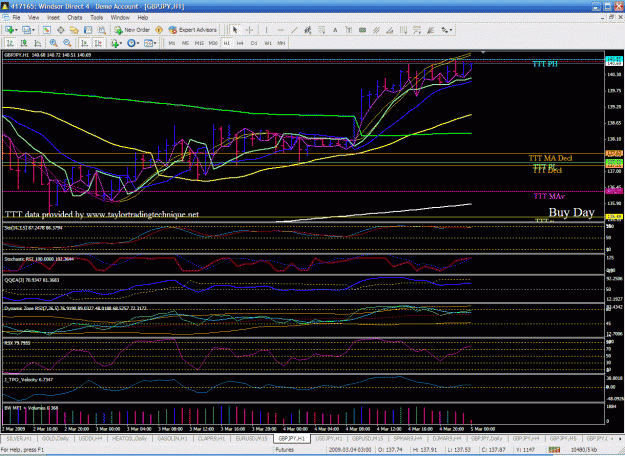Switch chart to bar chart mode
Image resolution: width=625 pixels, height=456 pixels.
(10, 43)
